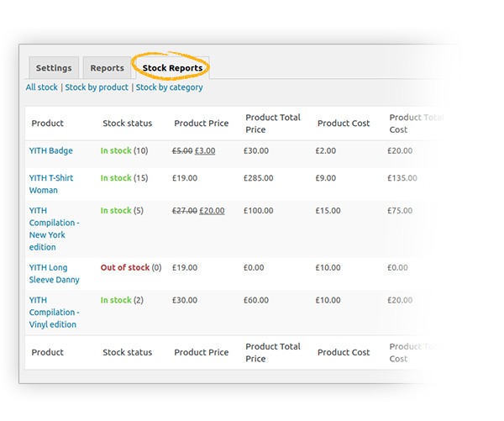Click the All stock link

click(42, 87)
